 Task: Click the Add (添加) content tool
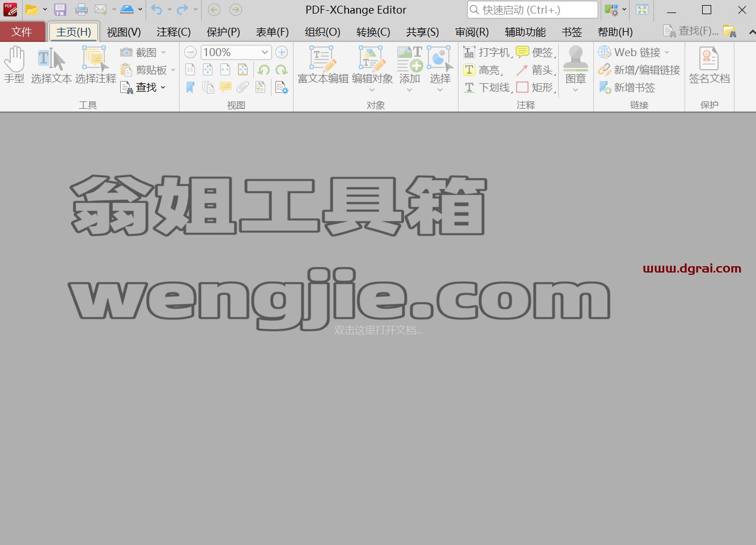(410, 68)
